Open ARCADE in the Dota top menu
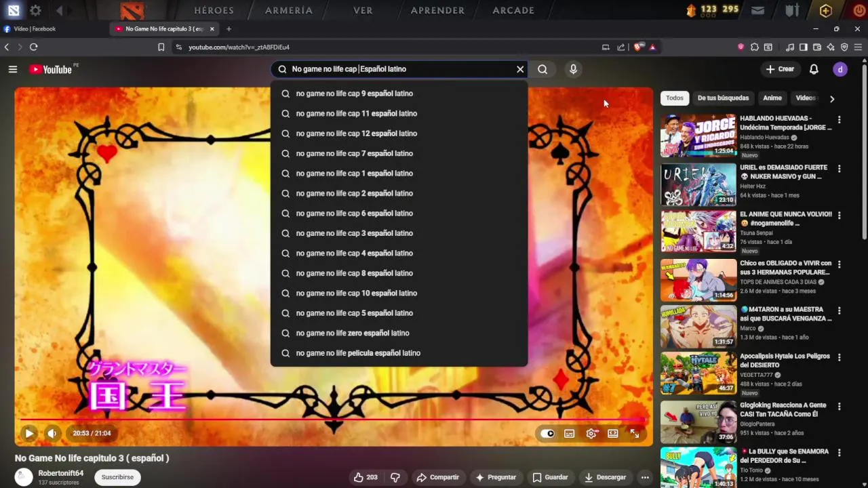868x488 pixels. pos(513,10)
